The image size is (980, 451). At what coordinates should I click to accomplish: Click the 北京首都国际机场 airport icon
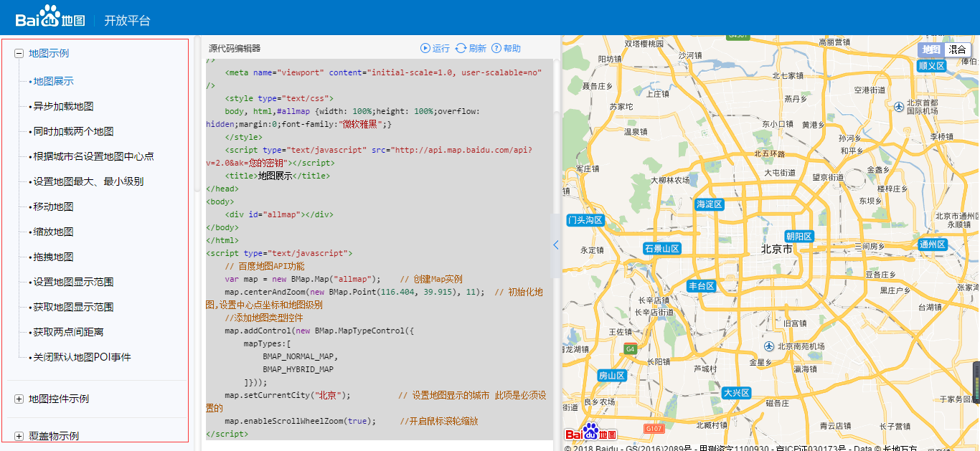pos(899,107)
